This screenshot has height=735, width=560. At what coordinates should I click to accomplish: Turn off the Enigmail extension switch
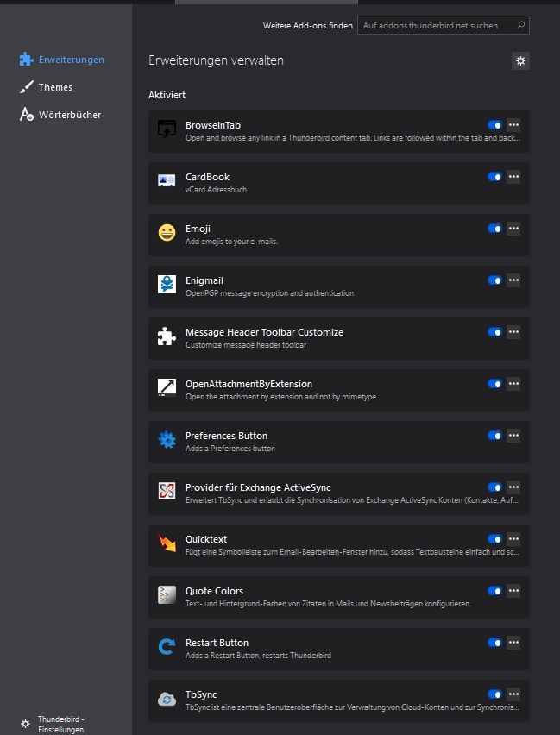tap(494, 280)
